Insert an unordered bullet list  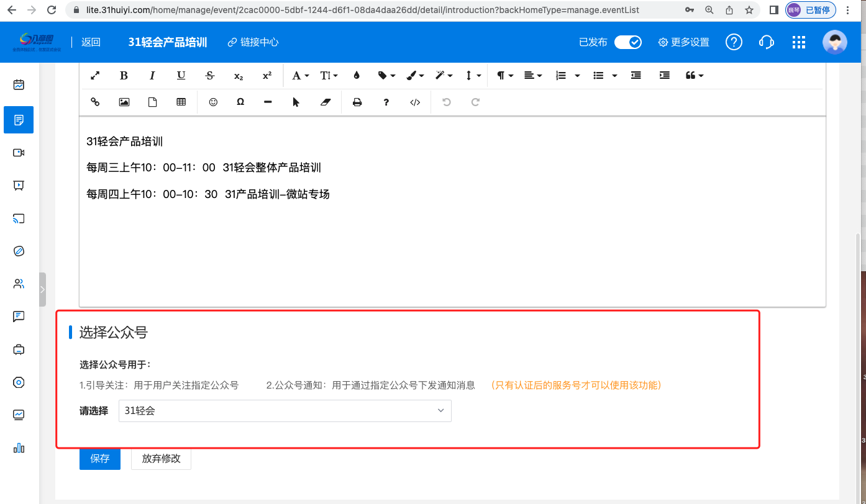coord(598,75)
